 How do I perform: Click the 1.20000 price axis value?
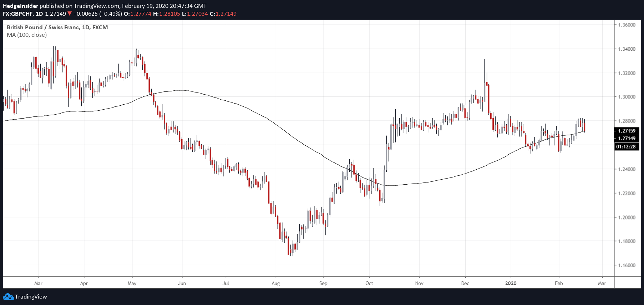(x=627, y=217)
